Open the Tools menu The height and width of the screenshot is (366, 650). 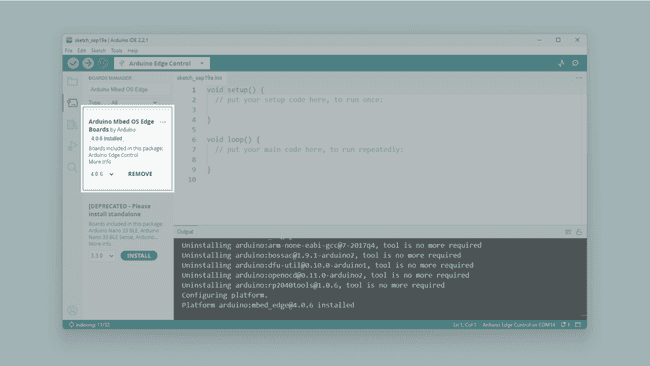pyautogui.click(x=116, y=51)
